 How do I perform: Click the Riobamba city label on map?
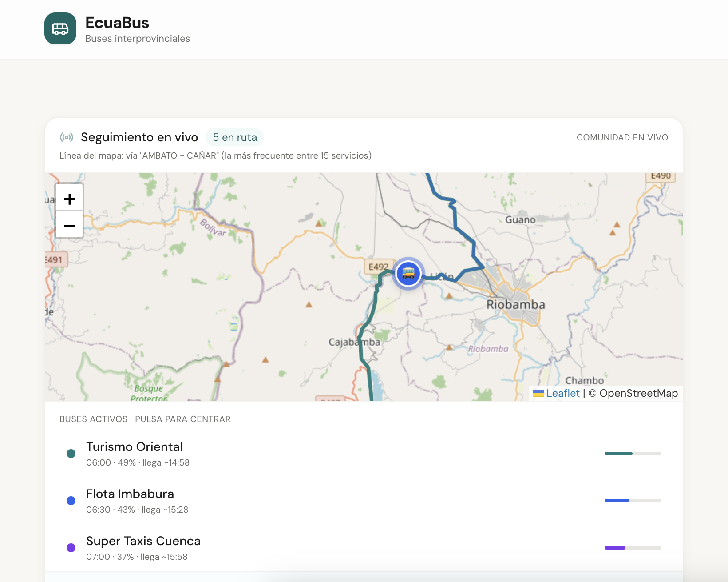point(516,305)
